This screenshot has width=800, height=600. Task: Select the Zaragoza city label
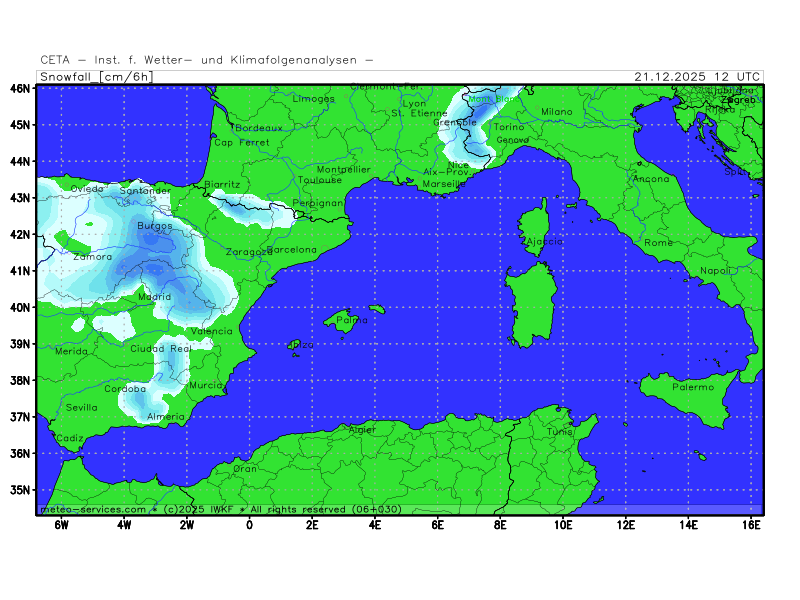pos(248,252)
